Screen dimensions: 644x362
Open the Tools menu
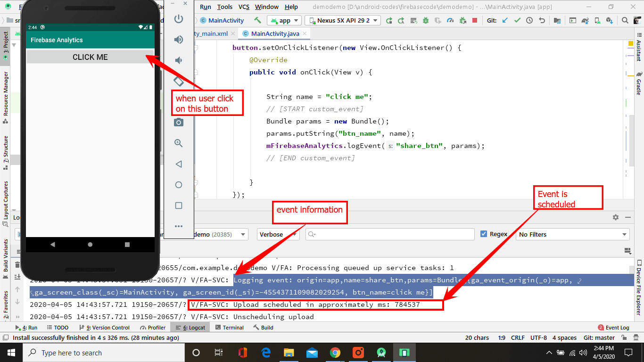tap(225, 7)
